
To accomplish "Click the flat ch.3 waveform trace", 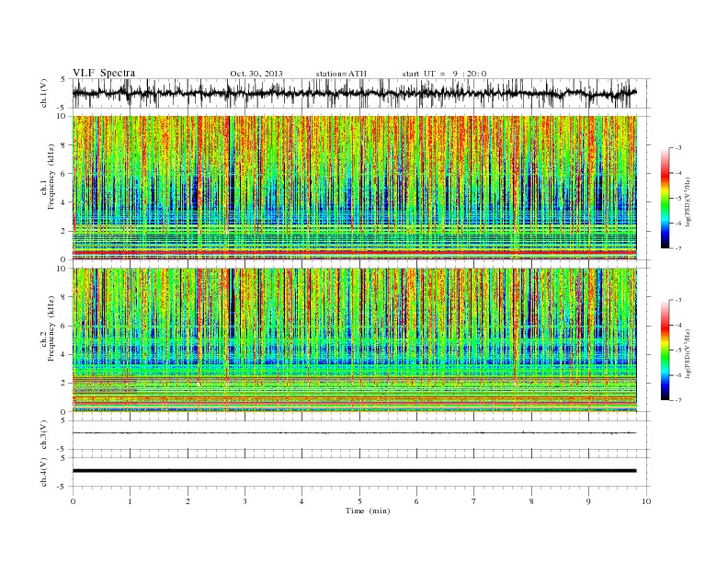I will coord(354,433).
